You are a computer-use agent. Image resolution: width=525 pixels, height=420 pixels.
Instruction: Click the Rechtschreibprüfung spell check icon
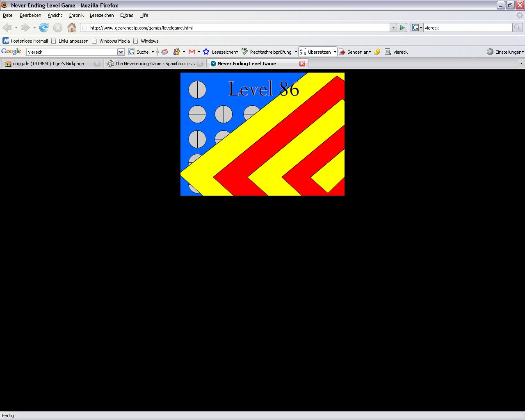click(x=245, y=52)
